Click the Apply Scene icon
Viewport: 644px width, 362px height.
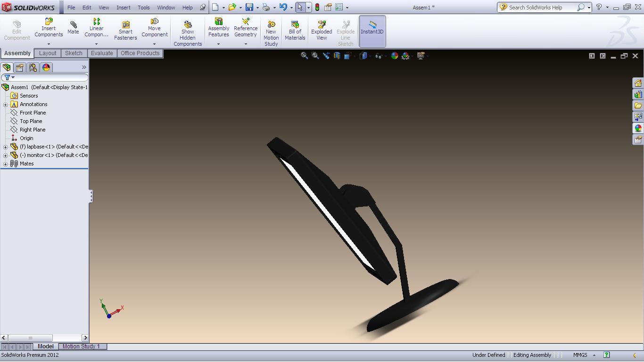(x=405, y=56)
